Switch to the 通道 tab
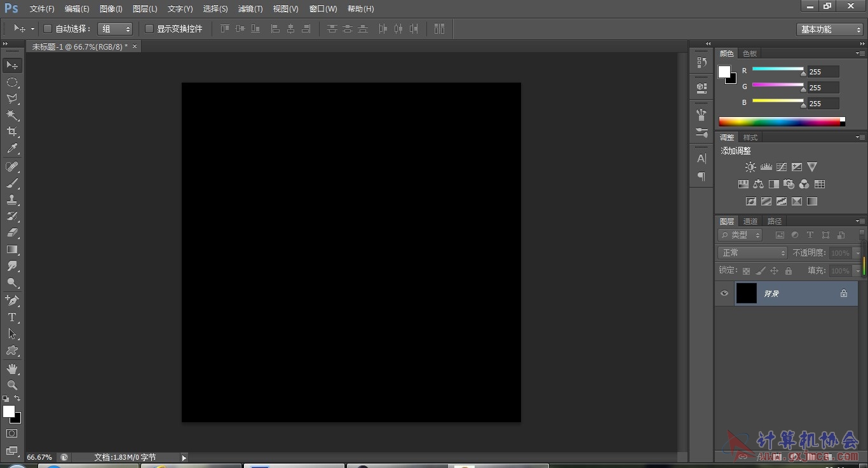868x468 pixels. tap(750, 221)
